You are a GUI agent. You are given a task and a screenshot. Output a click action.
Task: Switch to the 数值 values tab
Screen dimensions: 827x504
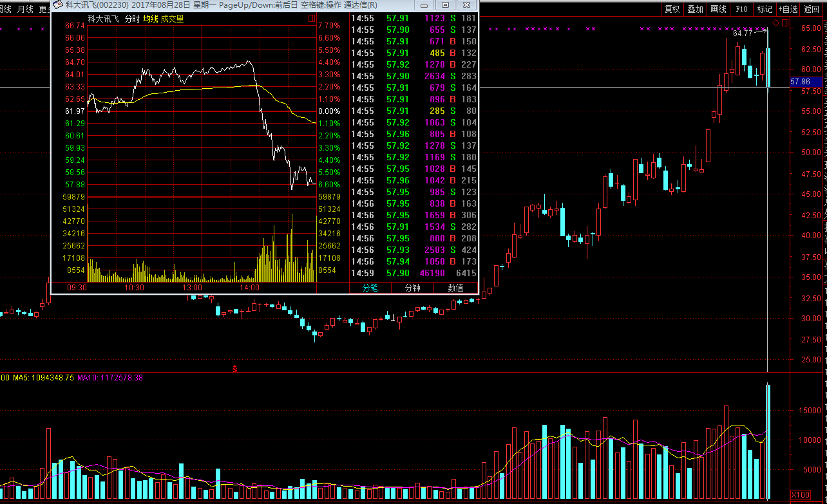[455, 288]
